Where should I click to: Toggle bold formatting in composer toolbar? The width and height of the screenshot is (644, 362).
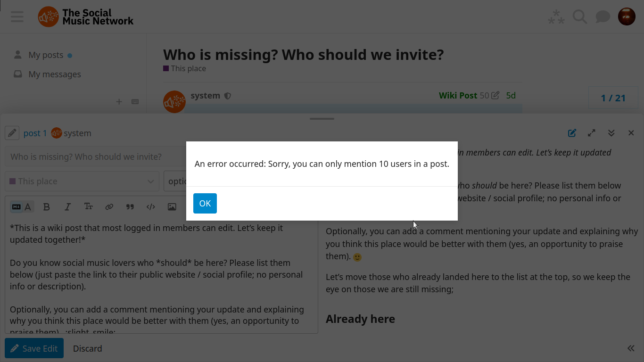point(46,207)
